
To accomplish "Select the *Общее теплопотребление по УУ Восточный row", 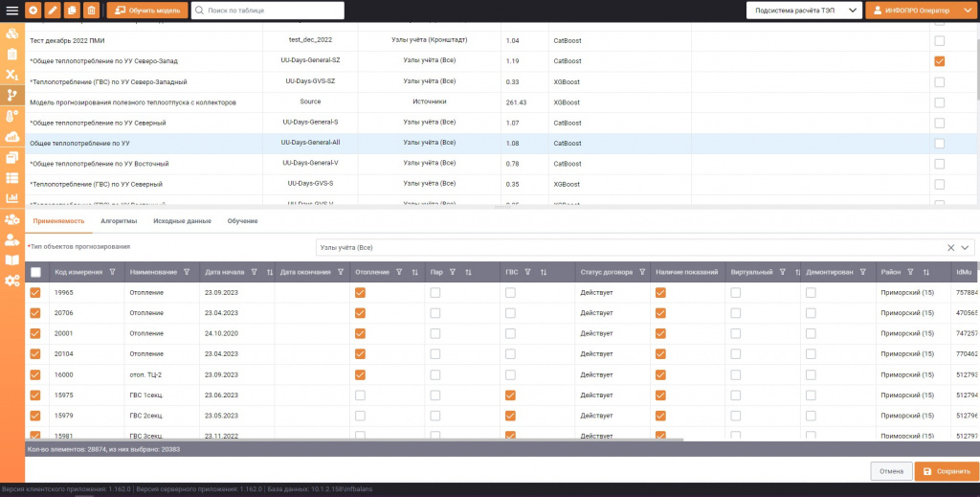I will coord(501,164).
